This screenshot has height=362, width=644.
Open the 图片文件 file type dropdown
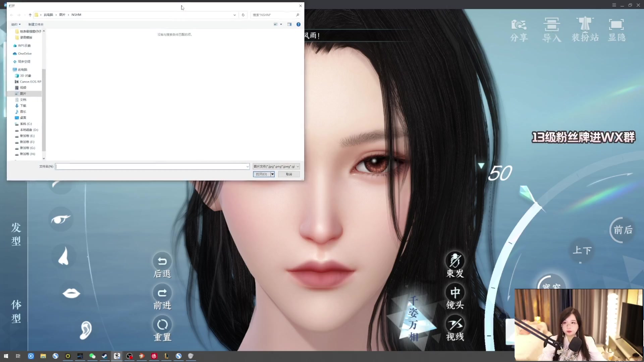[276, 167]
